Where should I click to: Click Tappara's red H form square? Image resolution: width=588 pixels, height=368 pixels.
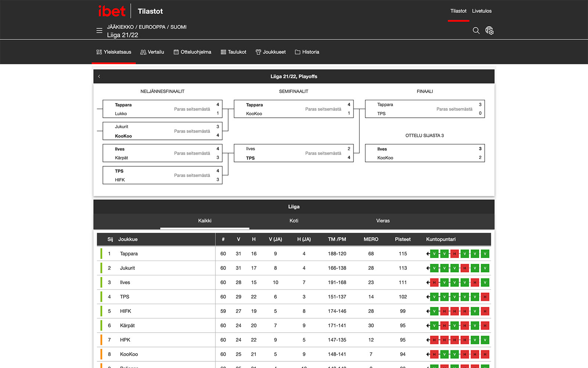[455, 254]
